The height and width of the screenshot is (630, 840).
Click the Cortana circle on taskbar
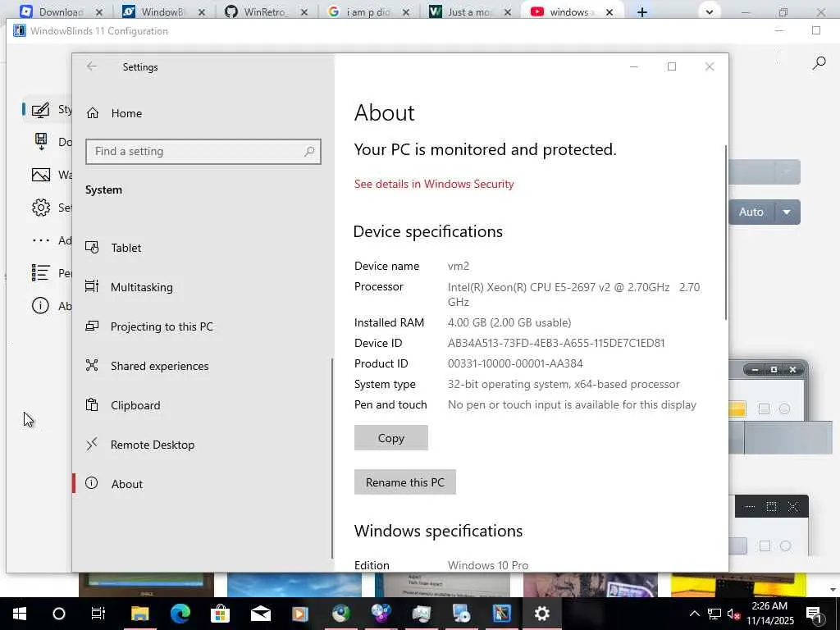(59, 614)
